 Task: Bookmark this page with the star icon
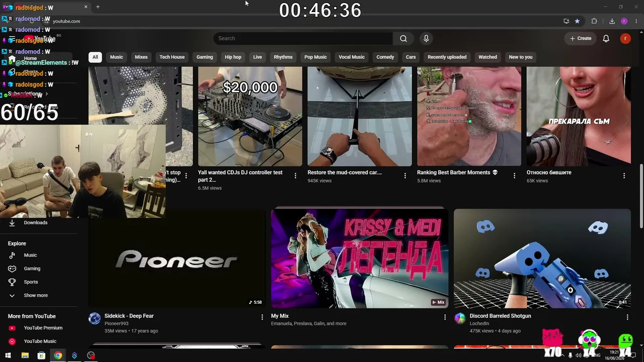tap(577, 21)
